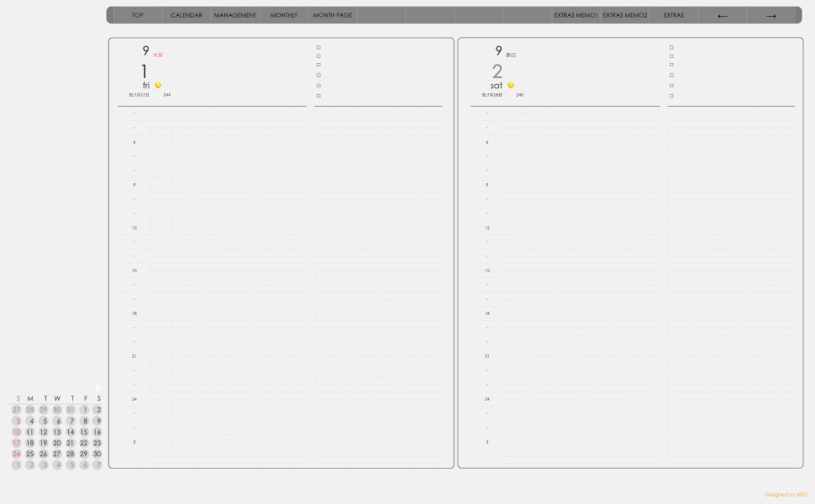Tick the second checkbox on the fri page
This screenshot has height=504, width=815.
click(x=318, y=56)
